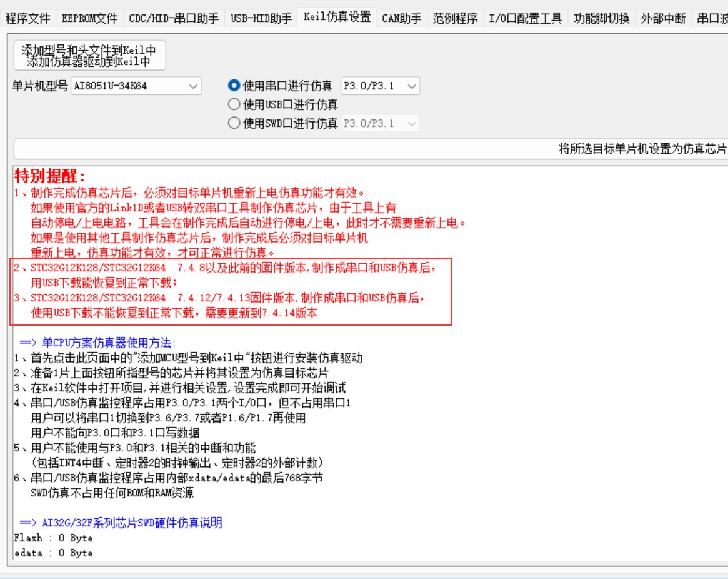Open the 单片机型号 AI8051U-34K64 dropdown
This screenshot has width=728, height=579.
[136, 86]
